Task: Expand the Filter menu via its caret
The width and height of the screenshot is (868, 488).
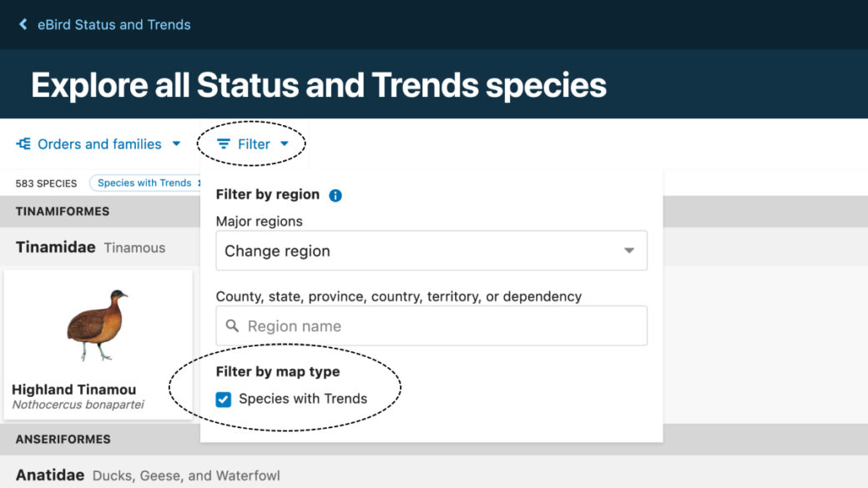Action: point(285,143)
